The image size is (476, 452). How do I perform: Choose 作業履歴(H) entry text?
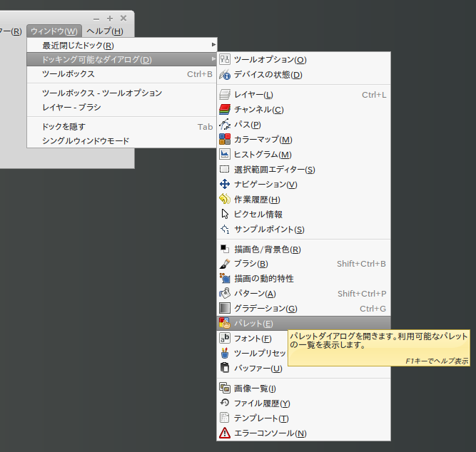257,200
